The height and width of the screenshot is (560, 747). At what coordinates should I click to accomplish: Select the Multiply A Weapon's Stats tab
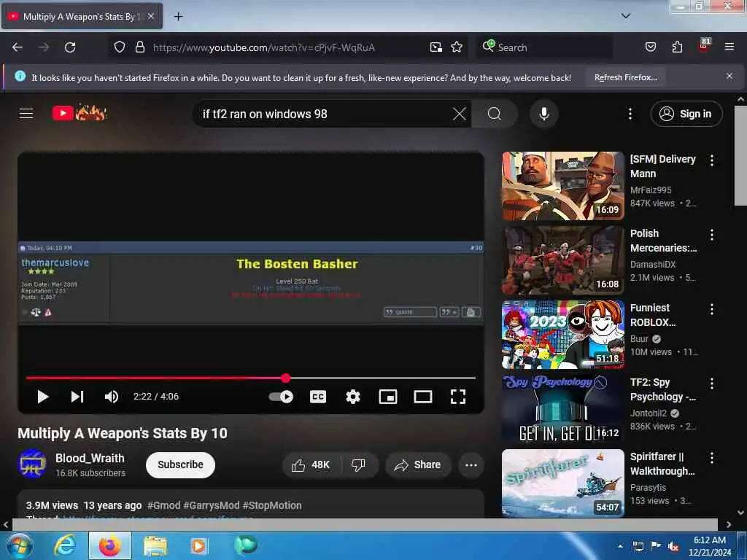pyautogui.click(x=82, y=16)
